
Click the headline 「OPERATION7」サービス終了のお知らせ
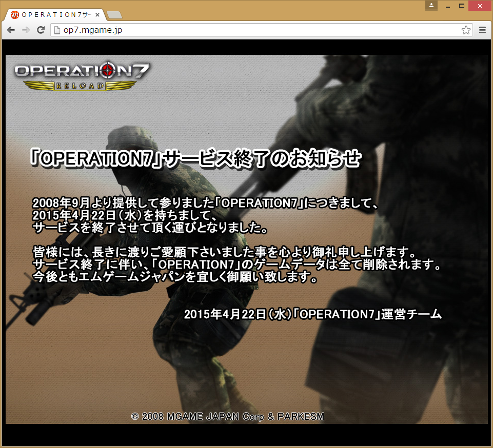[196, 158]
